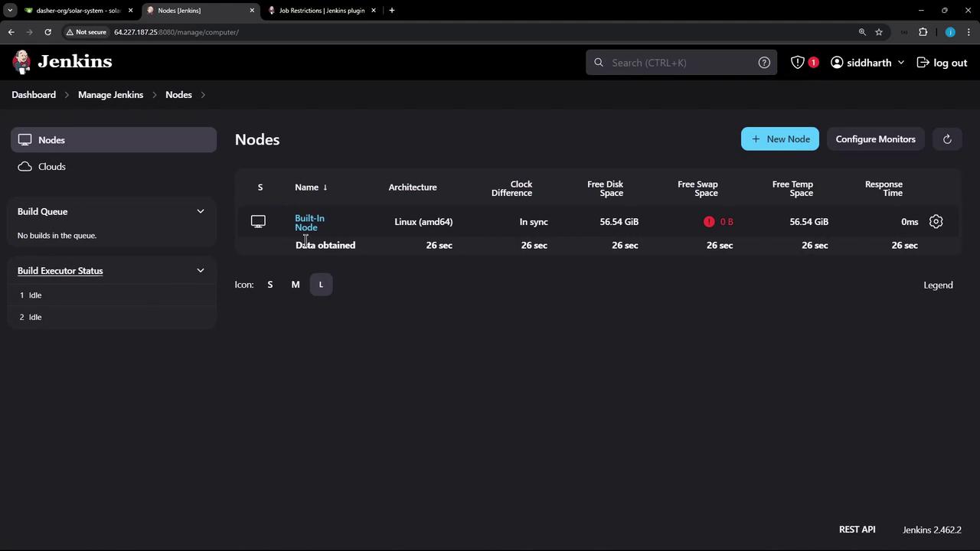Sort by the Free Swap Space column header
980x551 pixels.
click(x=697, y=188)
